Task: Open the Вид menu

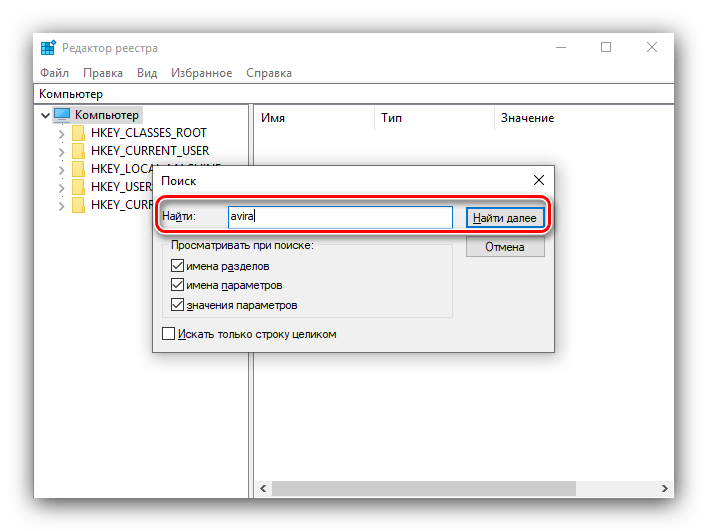Action: pyautogui.click(x=147, y=73)
